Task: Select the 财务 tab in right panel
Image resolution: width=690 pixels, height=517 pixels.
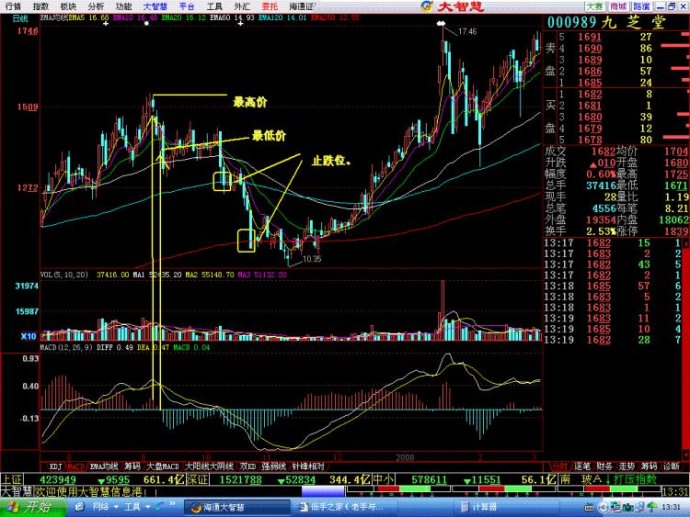Action: 604,466
